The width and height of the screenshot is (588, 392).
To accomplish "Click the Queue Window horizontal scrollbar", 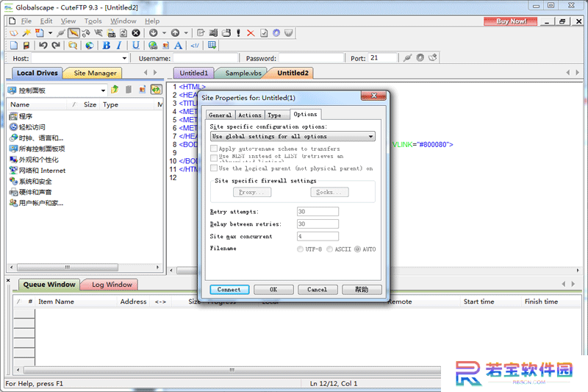I will [x=232, y=370].
